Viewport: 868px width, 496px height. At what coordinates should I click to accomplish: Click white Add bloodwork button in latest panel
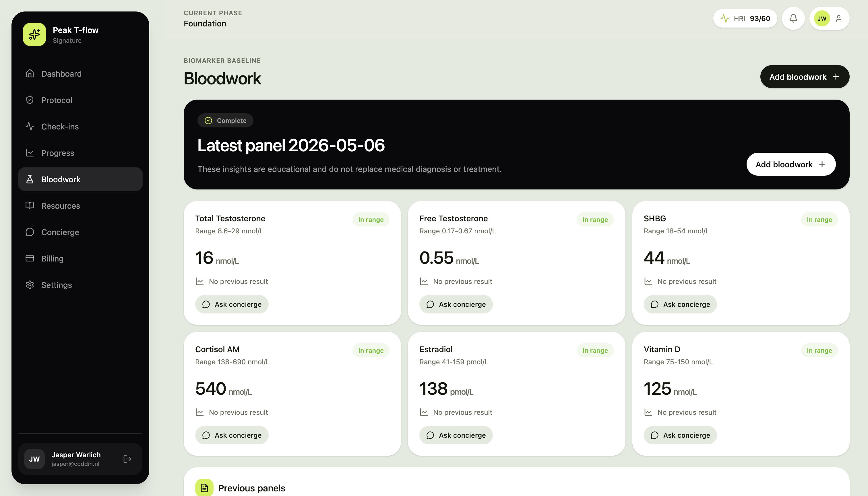(791, 164)
